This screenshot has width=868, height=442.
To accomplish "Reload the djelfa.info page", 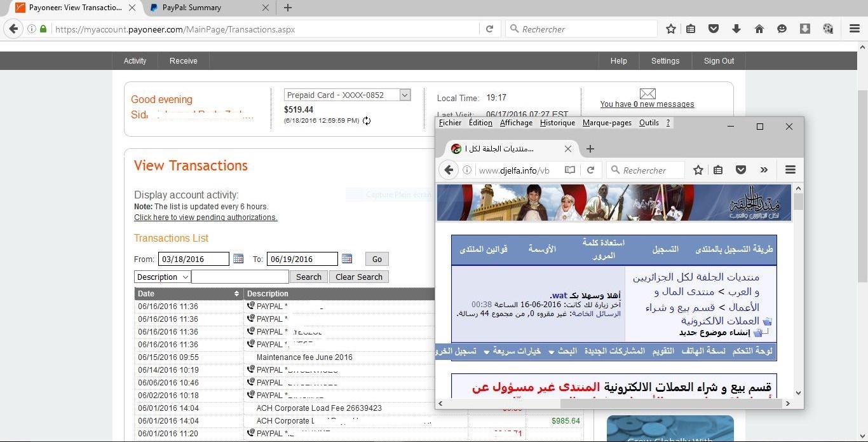I will (590, 170).
